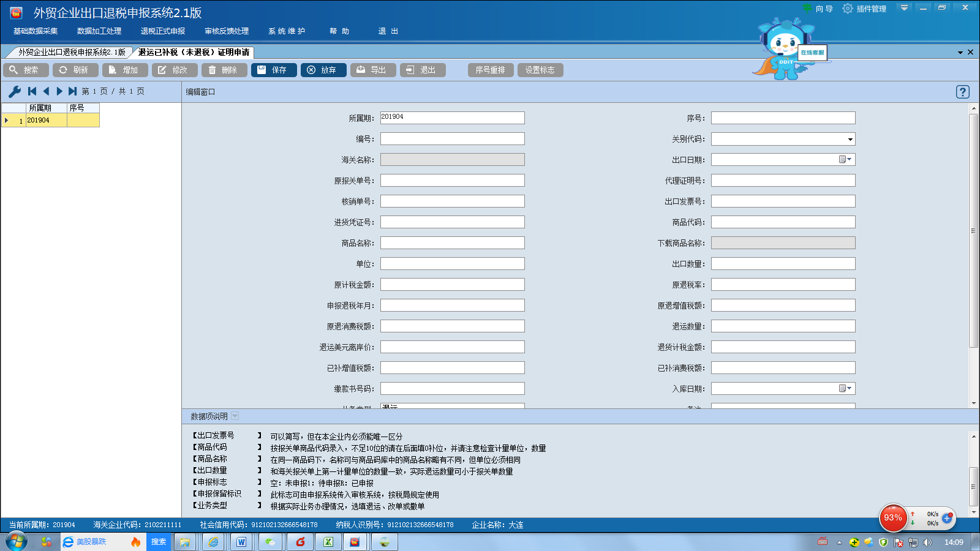
Task: Go to the first page arrow
Action: pos(32,91)
